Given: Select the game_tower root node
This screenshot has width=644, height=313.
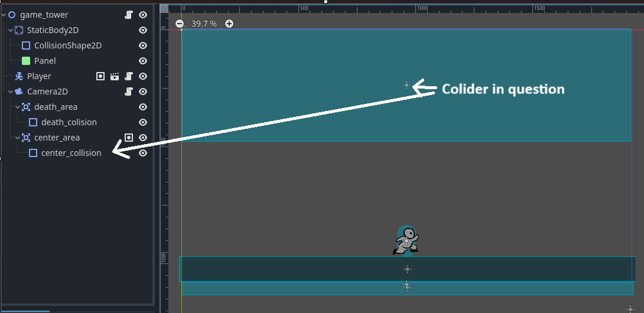Looking at the screenshot, I should [44, 15].
